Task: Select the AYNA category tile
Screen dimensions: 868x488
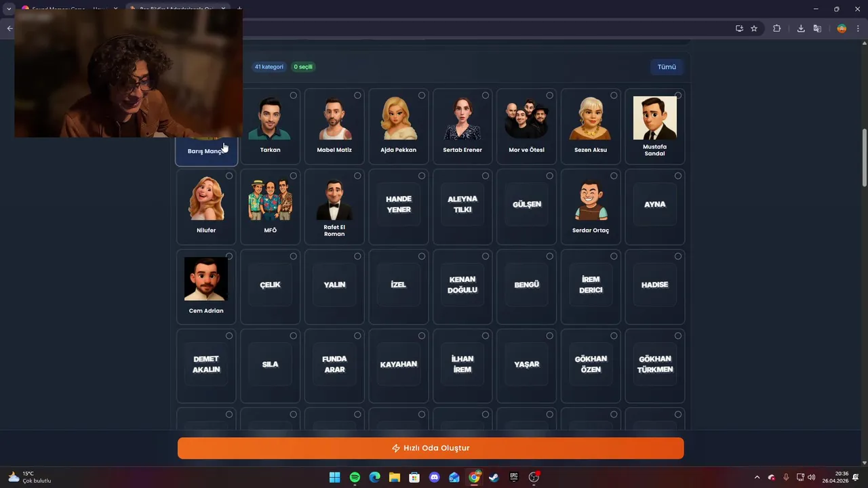Action: pyautogui.click(x=655, y=207)
